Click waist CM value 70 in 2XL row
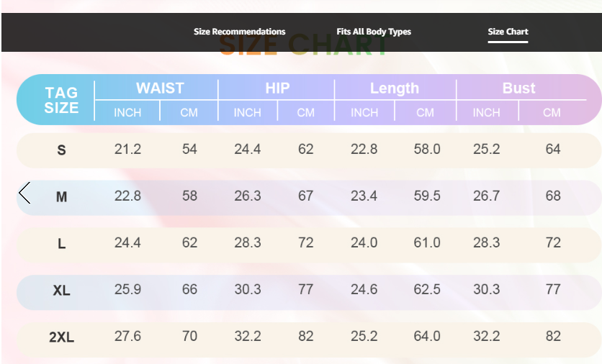This screenshot has width=602, height=364. coord(189,337)
